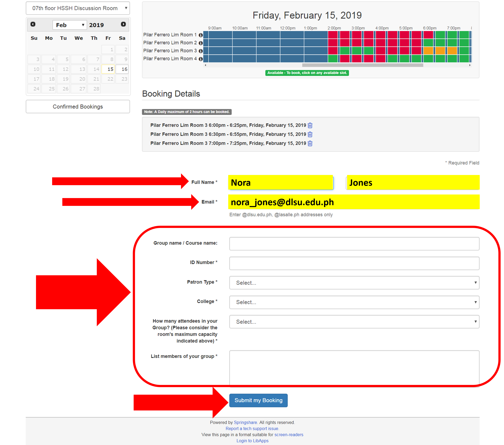Viewport: 504px width, 445px height.
Task: Submit my Booking
Action: 258,400
